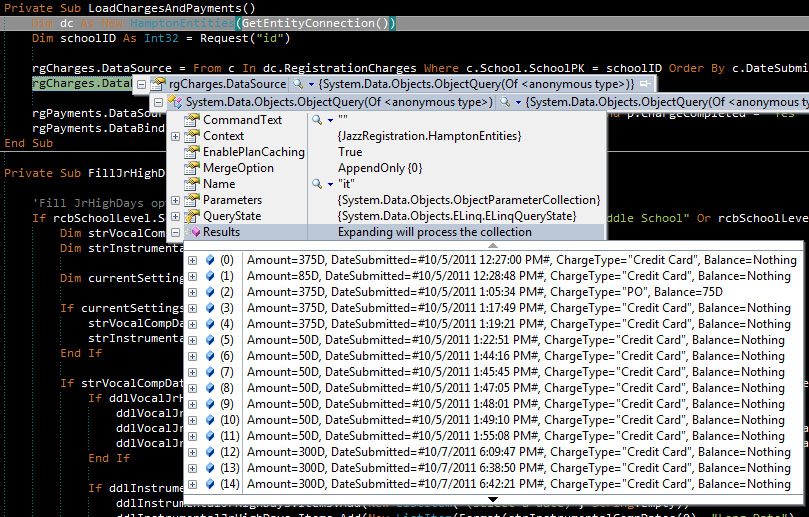
Task: Click the magnifier beside the ObjectQuery row
Action: pyautogui.click(x=505, y=102)
